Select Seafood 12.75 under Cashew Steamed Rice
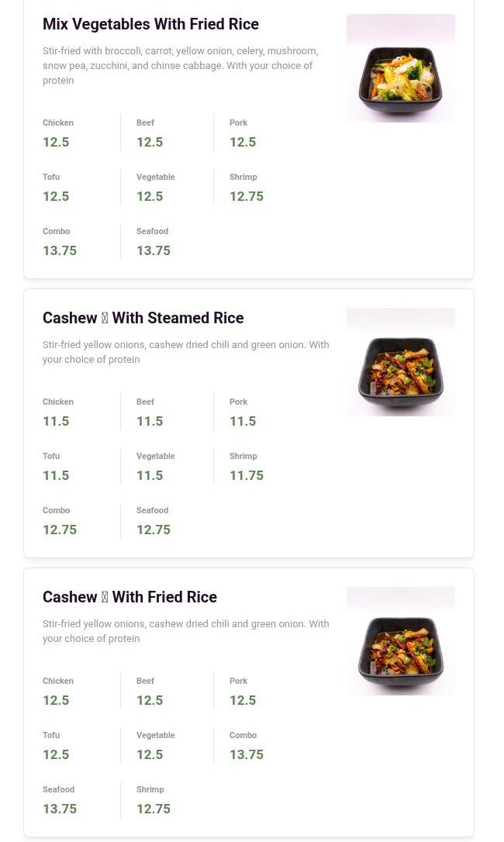 click(x=153, y=521)
